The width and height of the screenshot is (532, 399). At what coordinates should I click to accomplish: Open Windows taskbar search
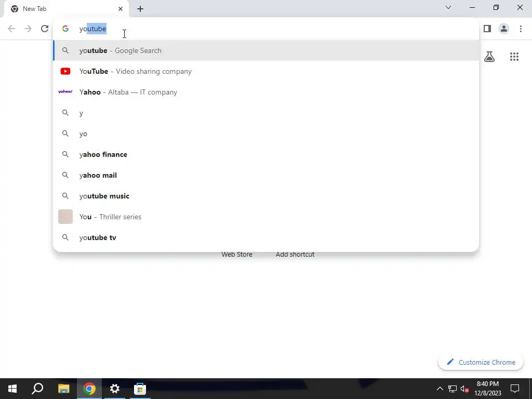[x=37, y=389]
